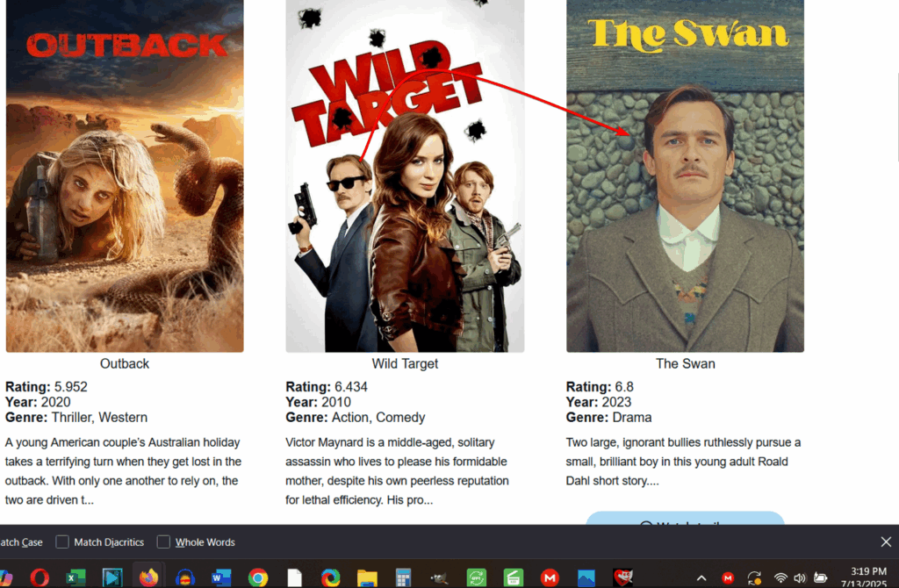Screen dimensions: 899x588
Task: Launch the Calculator app
Action: tap(404, 577)
